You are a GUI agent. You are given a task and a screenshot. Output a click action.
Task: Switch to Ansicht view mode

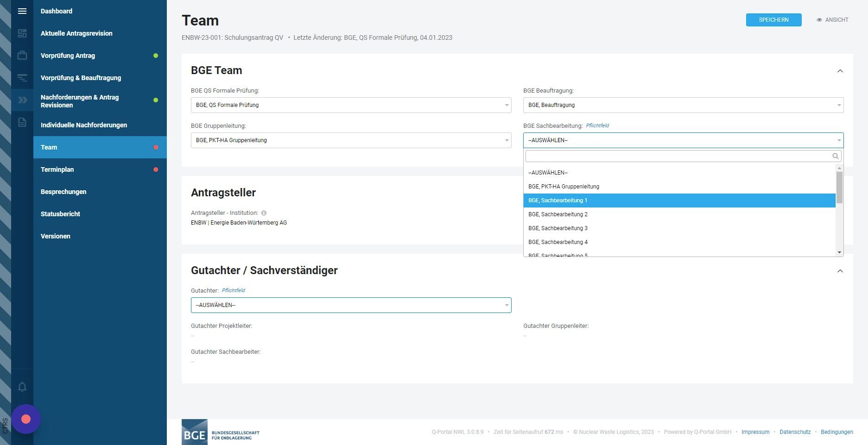click(x=832, y=20)
